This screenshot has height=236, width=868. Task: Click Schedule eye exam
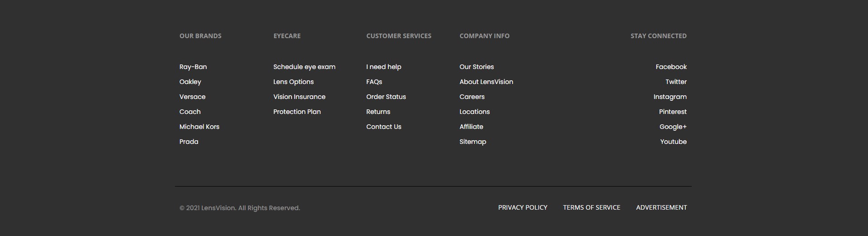[x=304, y=67]
